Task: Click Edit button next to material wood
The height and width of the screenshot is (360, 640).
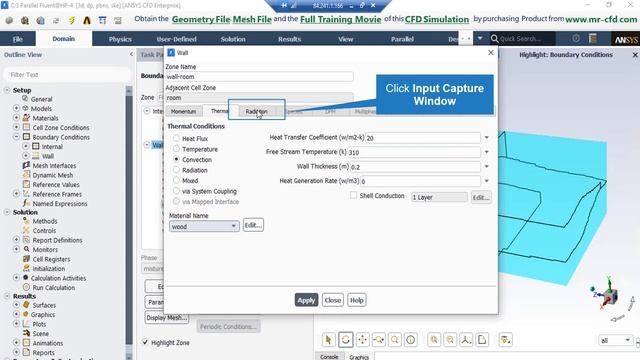Action: tap(253, 225)
